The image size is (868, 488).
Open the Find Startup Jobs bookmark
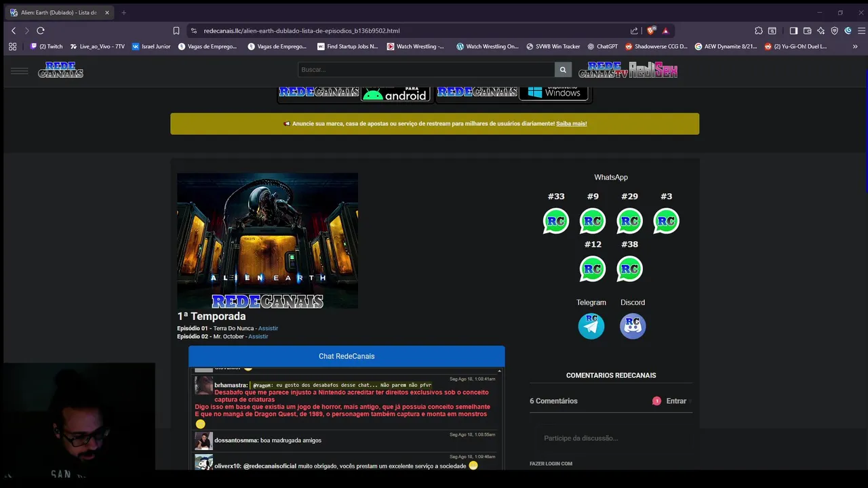click(347, 47)
